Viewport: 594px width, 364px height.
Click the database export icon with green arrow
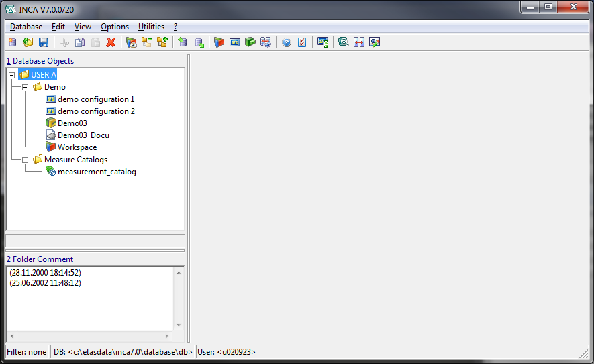tap(199, 42)
